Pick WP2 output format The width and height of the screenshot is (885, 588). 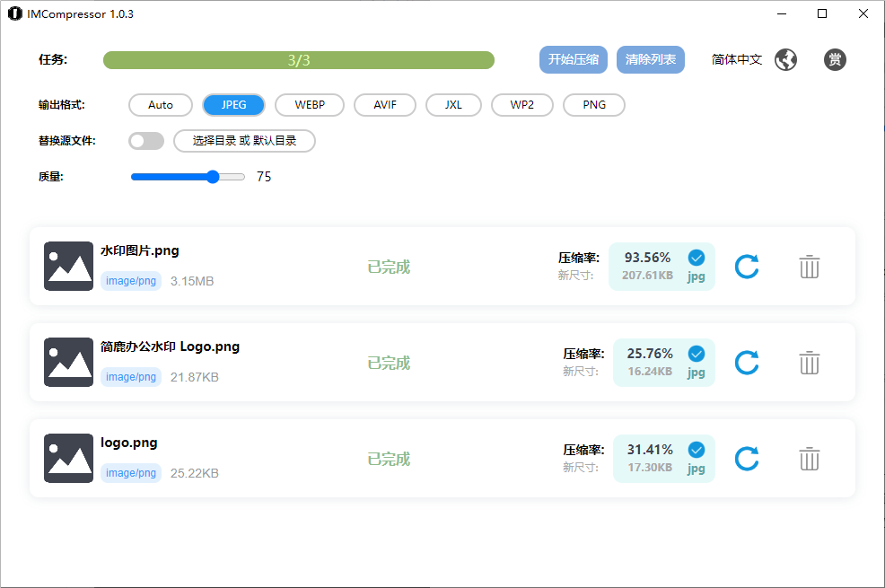pos(522,105)
